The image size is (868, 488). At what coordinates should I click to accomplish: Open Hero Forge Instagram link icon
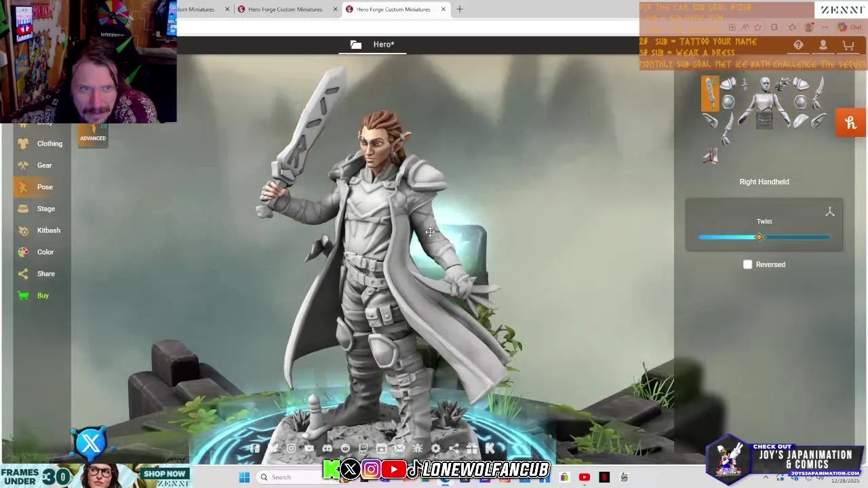(291, 448)
